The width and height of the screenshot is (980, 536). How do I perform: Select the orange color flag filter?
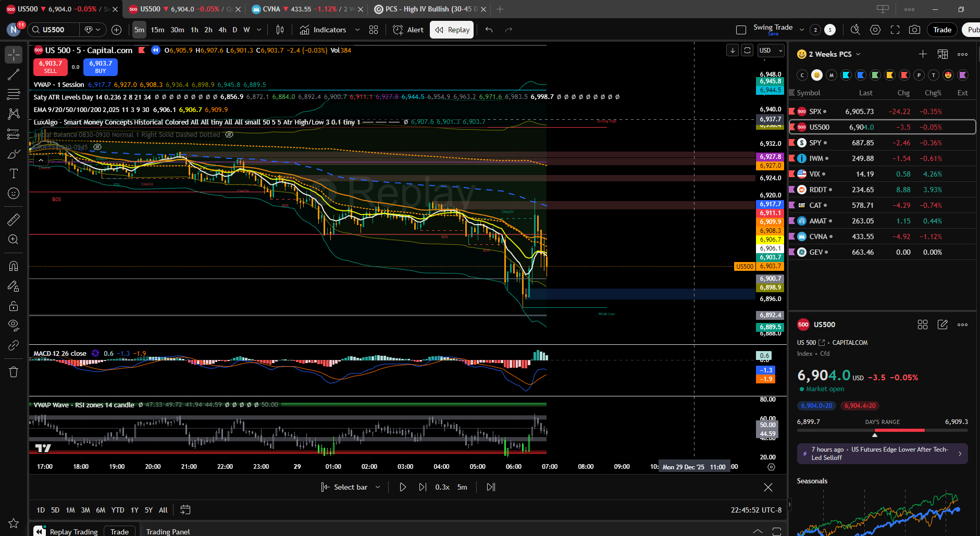pos(890,75)
